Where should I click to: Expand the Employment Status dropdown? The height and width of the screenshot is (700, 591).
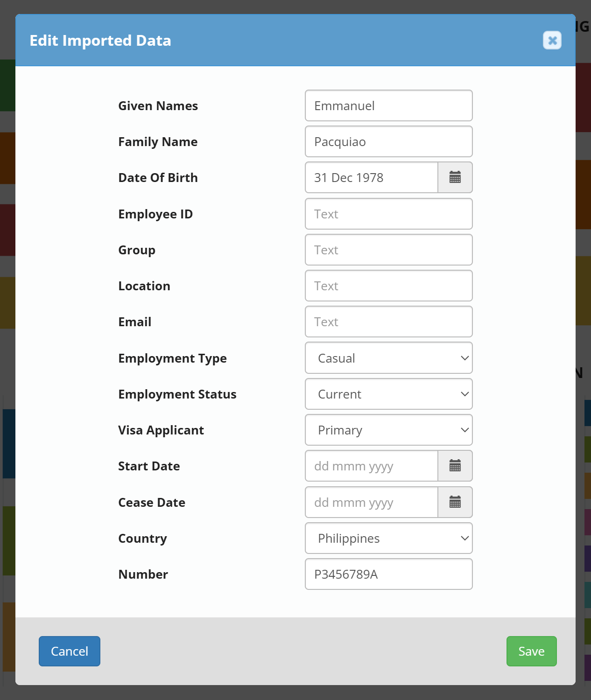[x=389, y=394]
